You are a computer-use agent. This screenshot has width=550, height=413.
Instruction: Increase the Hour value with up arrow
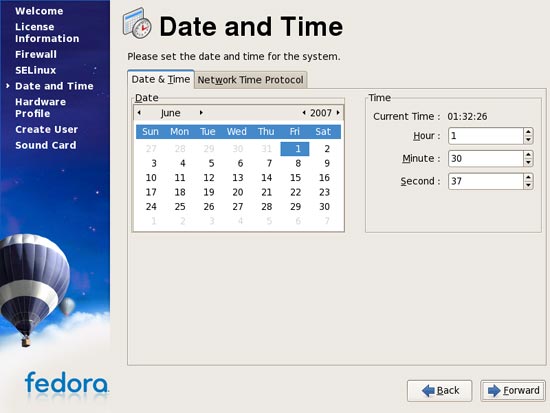point(528,132)
